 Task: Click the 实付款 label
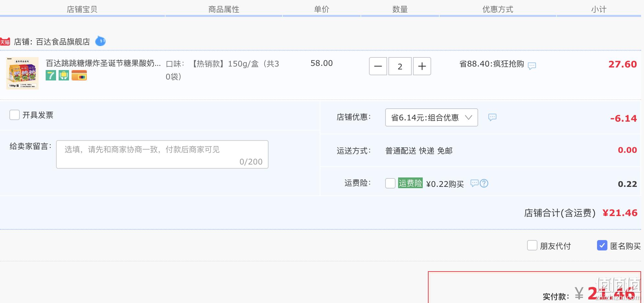555,297
